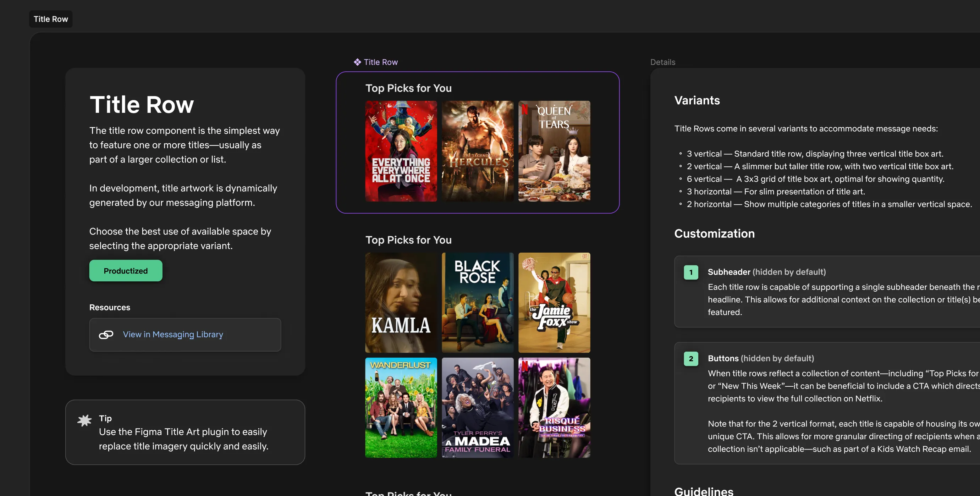The image size is (980, 496).
Task: Click the large Title Row heading
Action: coord(142,105)
